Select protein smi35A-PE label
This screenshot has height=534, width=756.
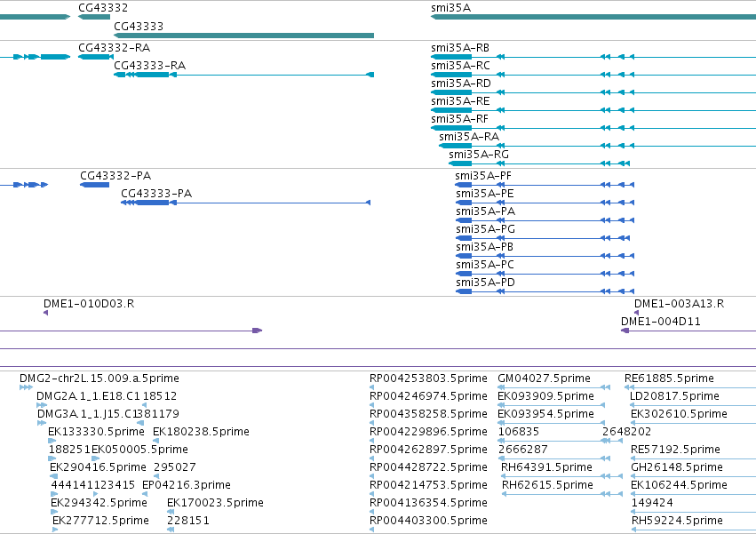(485, 194)
